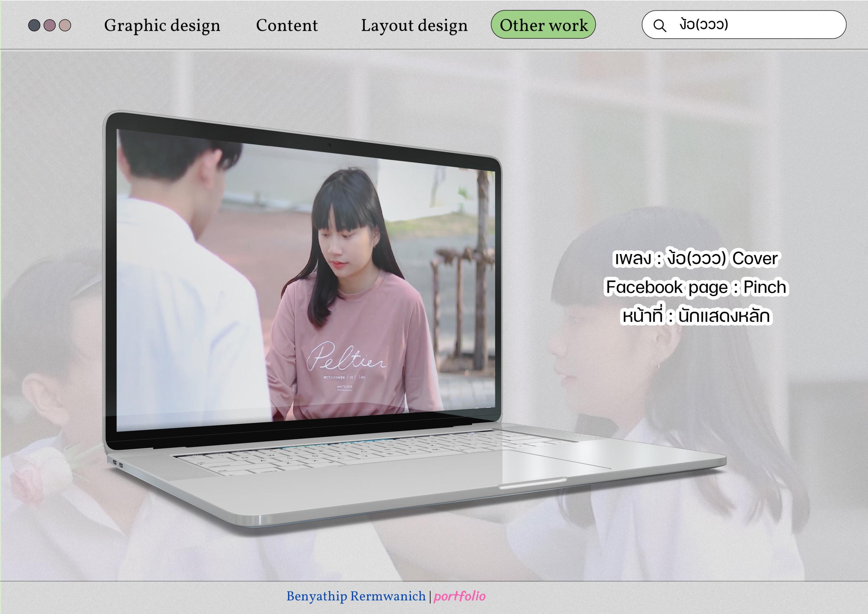Switch to the Content tab
The height and width of the screenshot is (614, 868).
coord(287,25)
